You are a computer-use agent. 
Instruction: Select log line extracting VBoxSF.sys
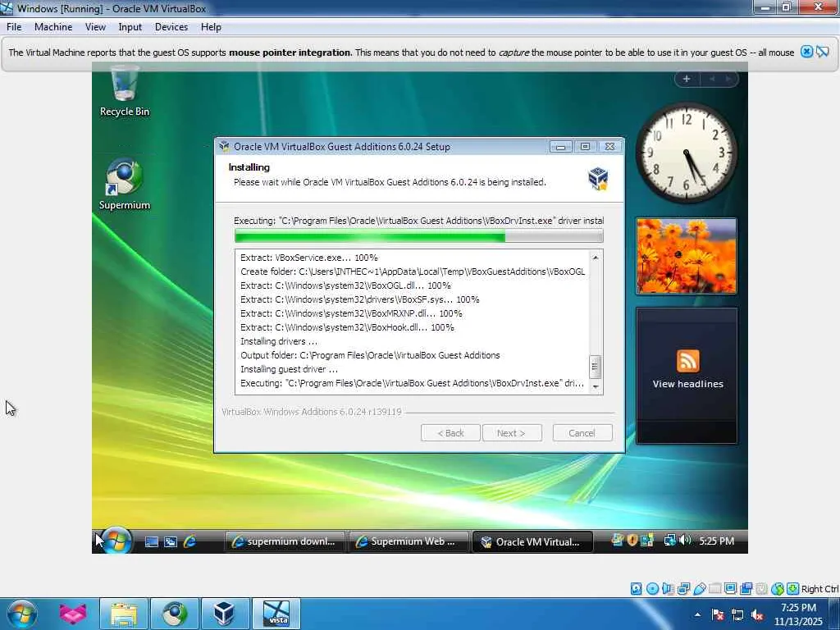(x=360, y=299)
